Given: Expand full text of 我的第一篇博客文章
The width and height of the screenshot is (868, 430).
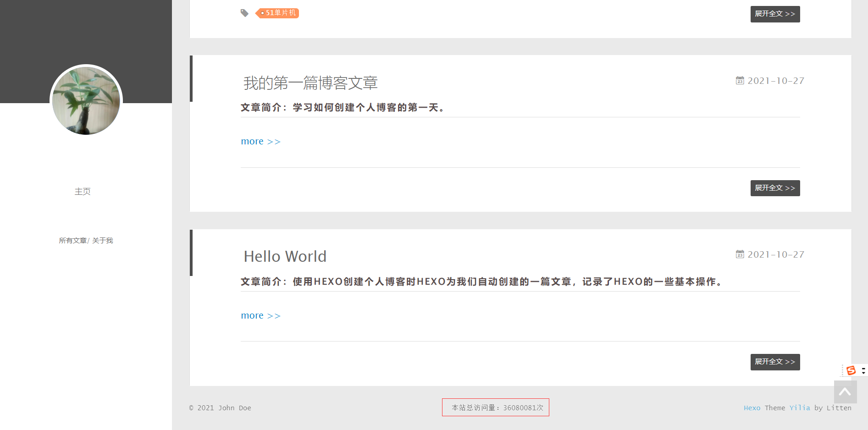Looking at the screenshot, I should coord(775,188).
